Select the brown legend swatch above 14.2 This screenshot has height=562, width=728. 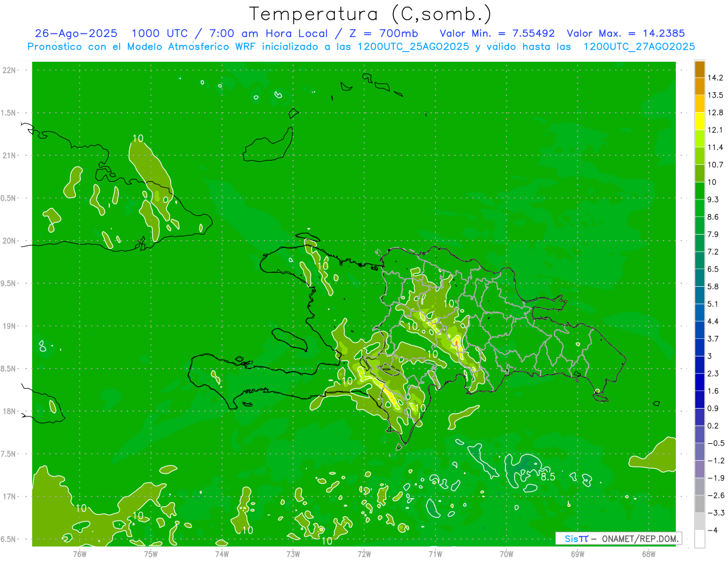click(x=699, y=69)
